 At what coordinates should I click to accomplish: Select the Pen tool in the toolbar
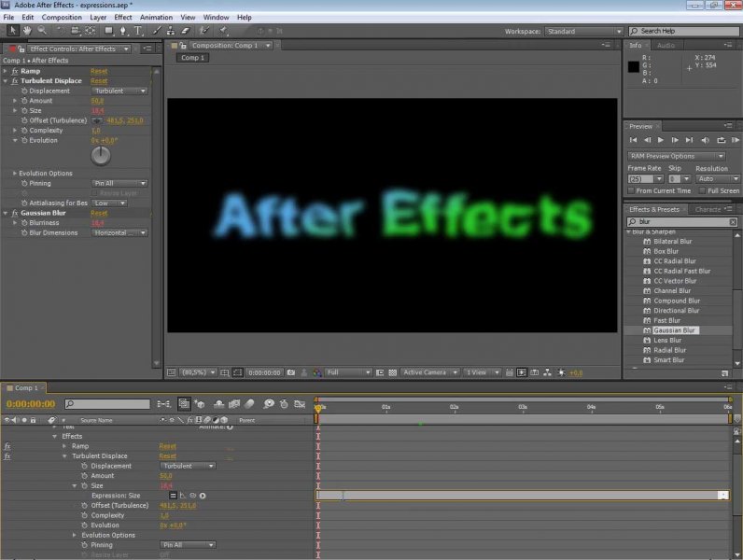tap(122, 31)
